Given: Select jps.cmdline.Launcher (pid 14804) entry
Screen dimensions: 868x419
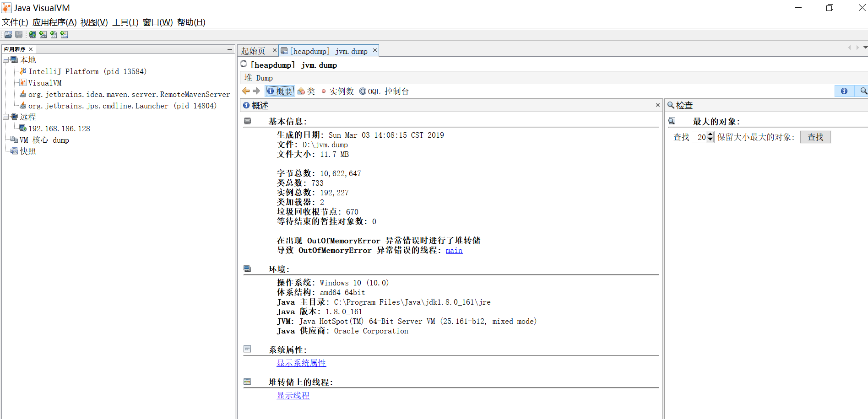Looking at the screenshot, I should click(x=123, y=106).
